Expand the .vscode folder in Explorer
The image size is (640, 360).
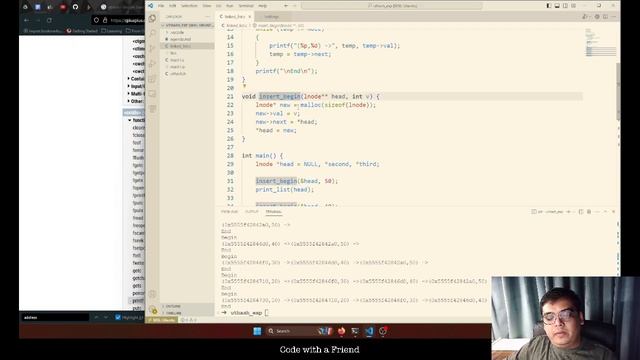tap(177, 32)
